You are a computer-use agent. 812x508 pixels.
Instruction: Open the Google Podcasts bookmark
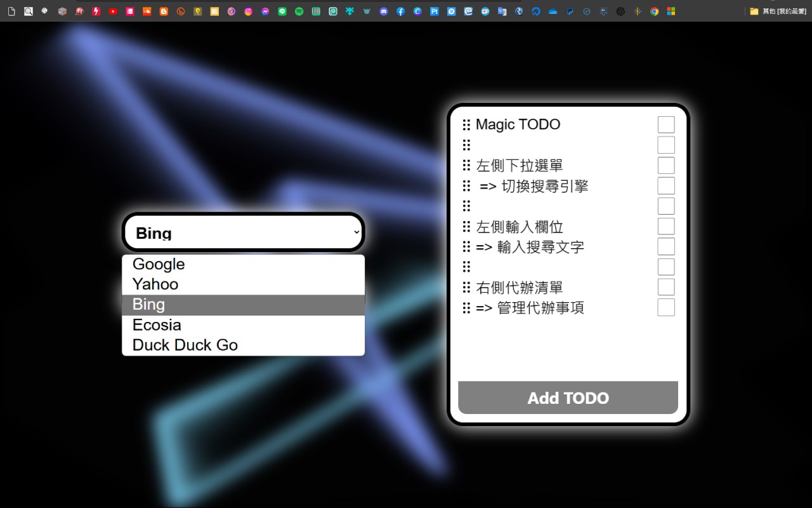click(x=638, y=11)
